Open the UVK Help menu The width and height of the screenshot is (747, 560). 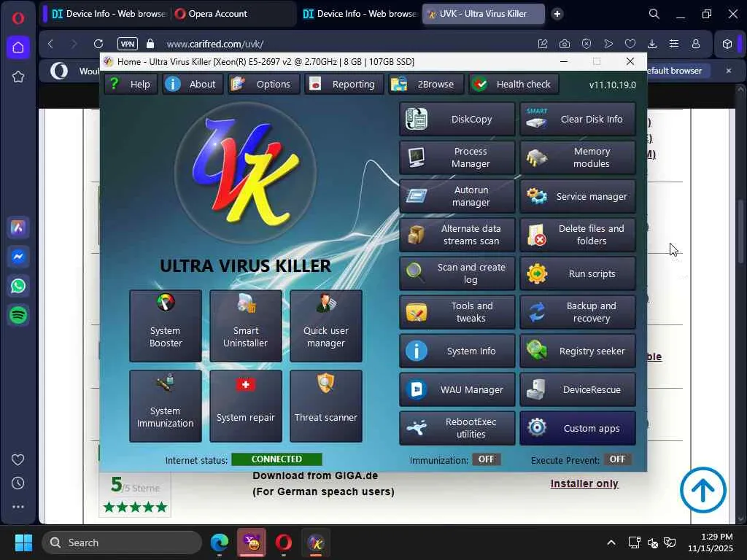coord(131,85)
